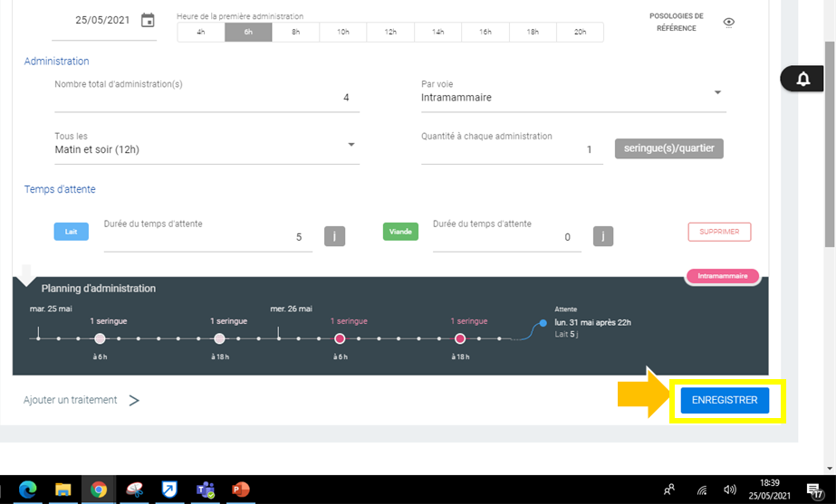The width and height of the screenshot is (836, 504).
Task: Click dose marker at 6h on 26 mai
Action: (340, 338)
